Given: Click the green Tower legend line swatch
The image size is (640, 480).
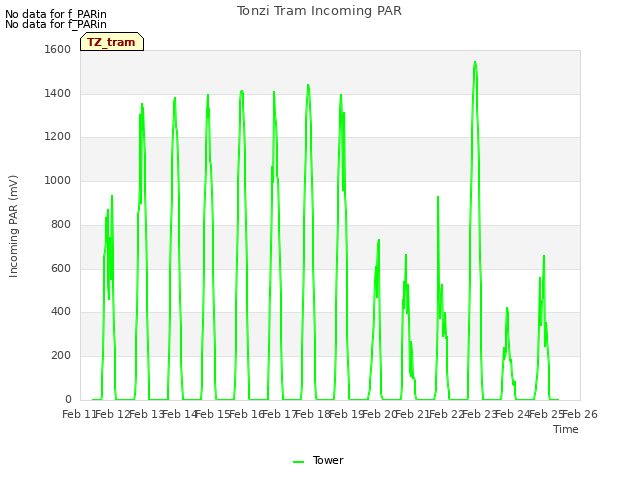Looking at the screenshot, I should click(299, 462).
